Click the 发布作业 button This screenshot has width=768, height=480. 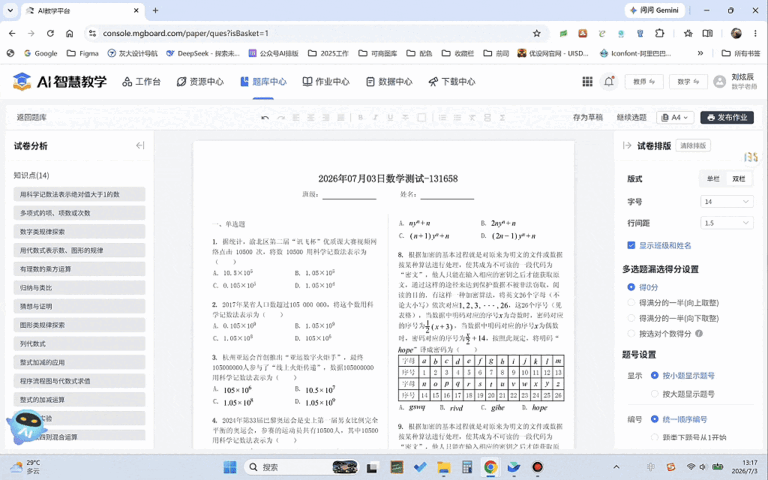click(x=727, y=118)
